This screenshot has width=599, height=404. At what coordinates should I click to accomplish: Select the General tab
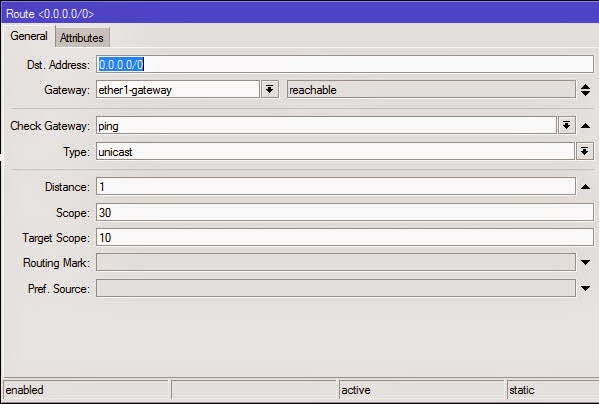click(29, 36)
